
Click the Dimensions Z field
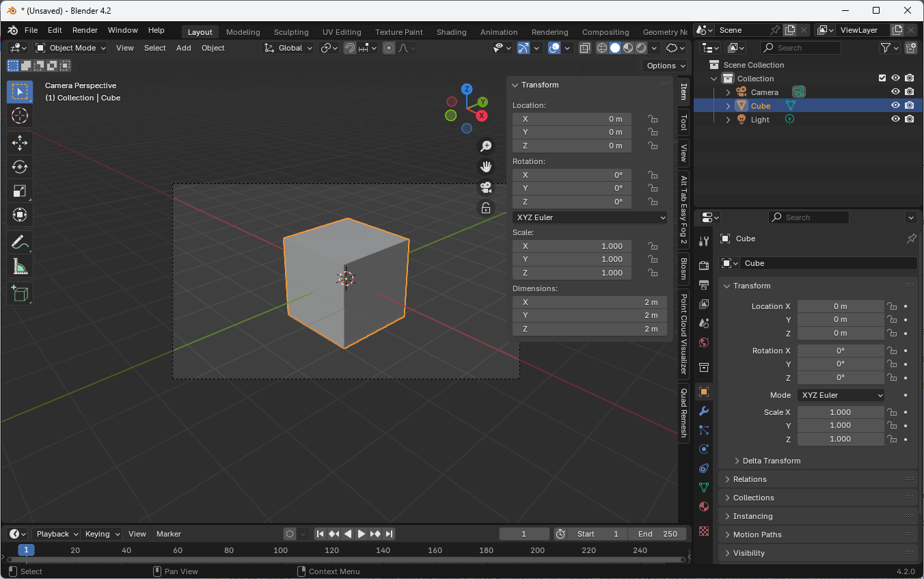[590, 329]
